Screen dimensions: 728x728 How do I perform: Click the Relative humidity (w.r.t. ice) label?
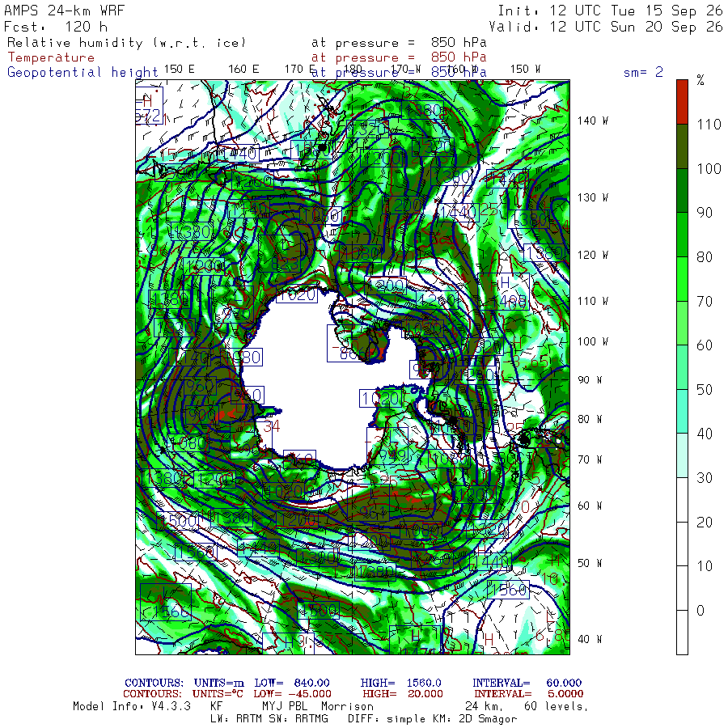pos(126,43)
